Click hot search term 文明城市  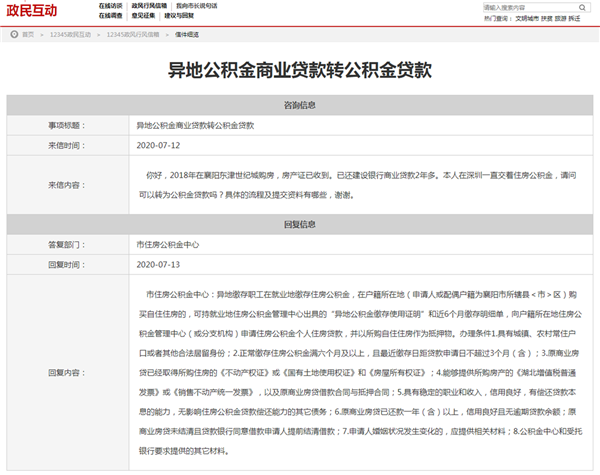click(527, 18)
